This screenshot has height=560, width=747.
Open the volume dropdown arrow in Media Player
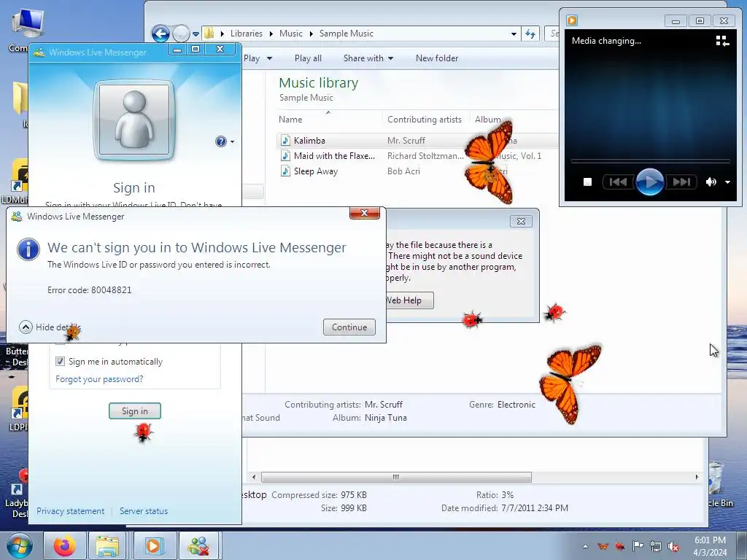727,182
